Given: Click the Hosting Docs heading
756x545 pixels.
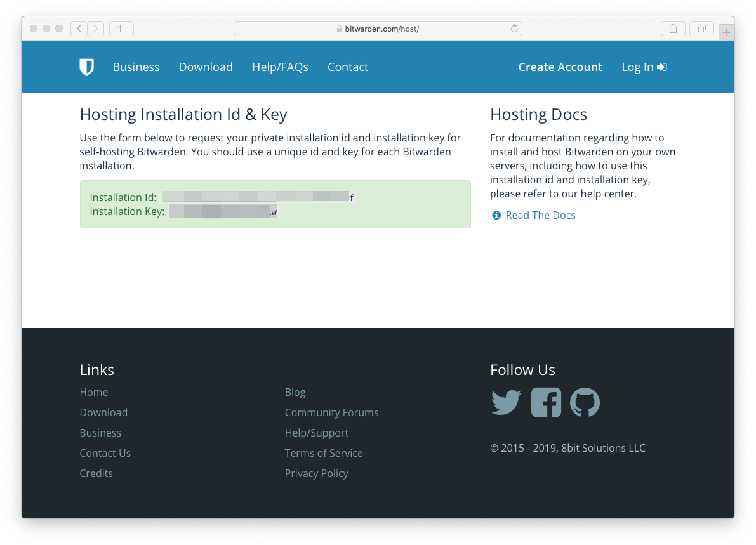Looking at the screenshot, I should coord(538,114).
